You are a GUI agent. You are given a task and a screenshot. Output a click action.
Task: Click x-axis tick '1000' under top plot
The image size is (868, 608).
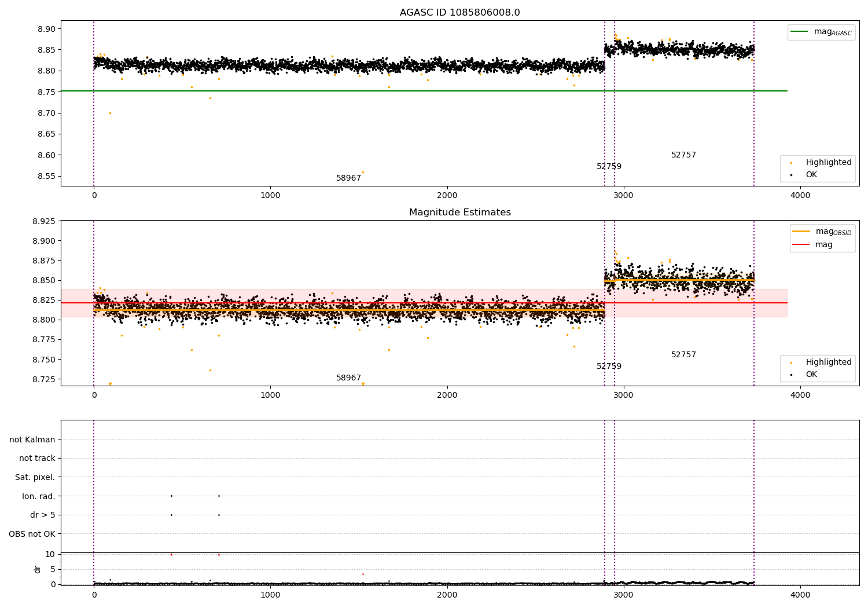tap(270, 196)
